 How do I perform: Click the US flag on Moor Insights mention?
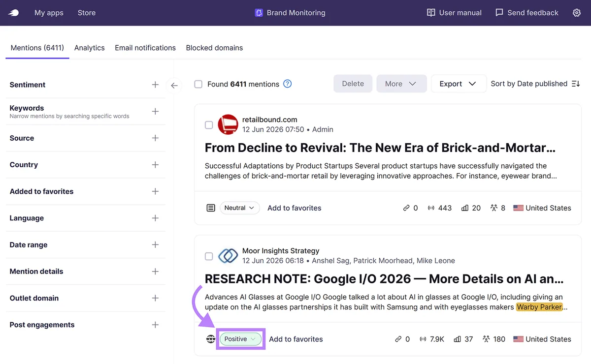click(x=518, y=339)
